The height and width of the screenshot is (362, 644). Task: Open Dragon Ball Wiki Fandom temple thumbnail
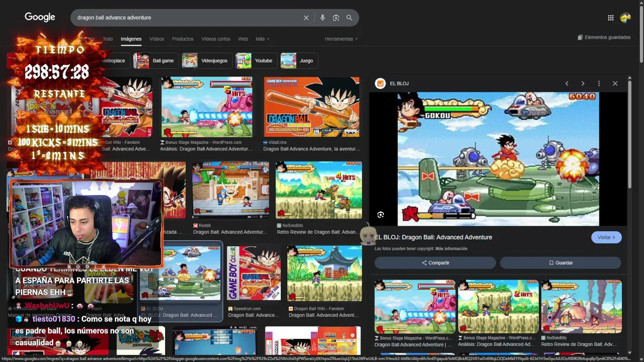pos(324,273)
